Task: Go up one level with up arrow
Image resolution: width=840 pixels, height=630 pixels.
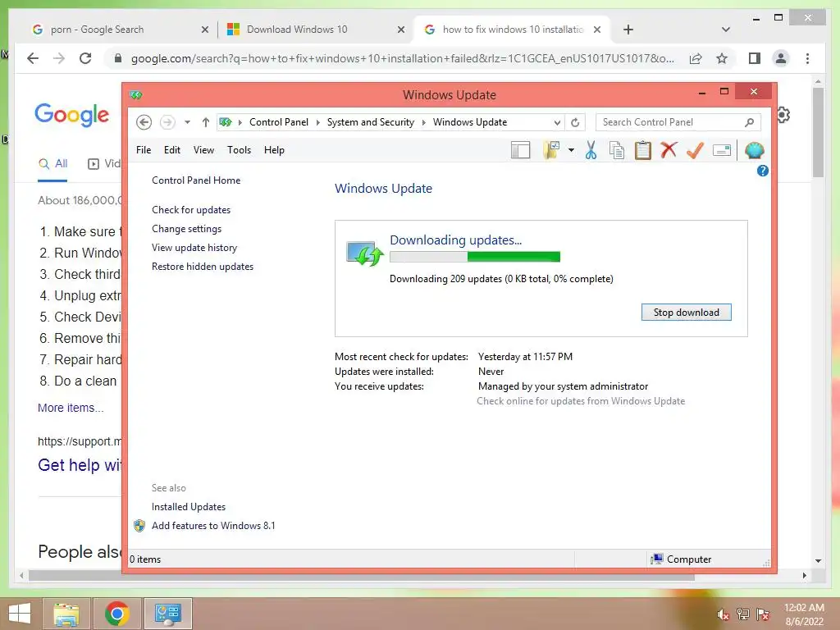Action: pyautogui.click(x=206, y=122)
